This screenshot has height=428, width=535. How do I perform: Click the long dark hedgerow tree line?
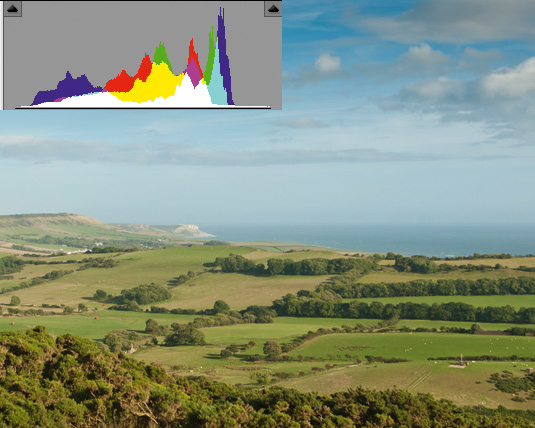tap(403, 311)
